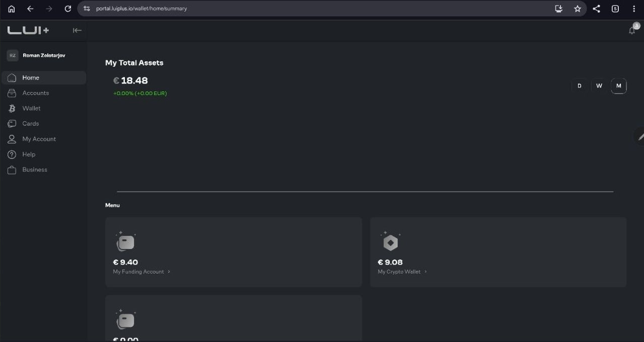Screen dimensions: 644x342
Task: Open the browser three-dot menu
Action: click(634, 9)
